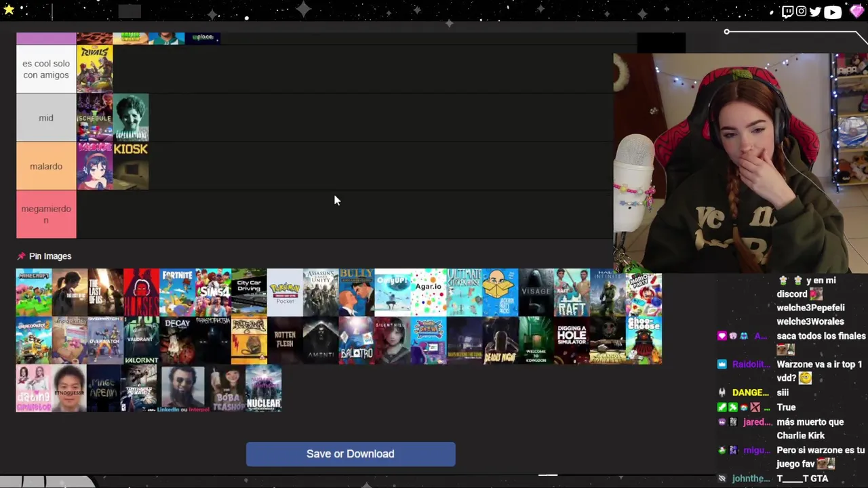Pick the Silent Hill cover
This screenshot has width=868, height=488.
click(393, 340)
